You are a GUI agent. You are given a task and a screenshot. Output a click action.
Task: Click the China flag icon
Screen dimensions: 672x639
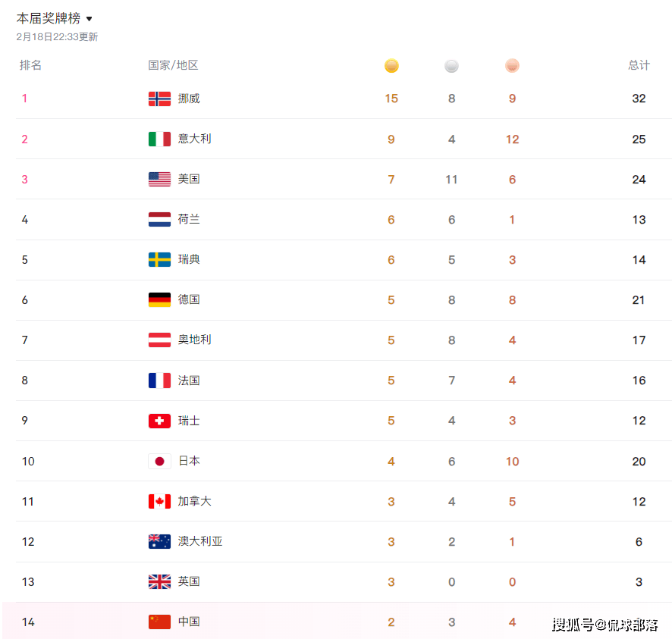coord(159,622)
